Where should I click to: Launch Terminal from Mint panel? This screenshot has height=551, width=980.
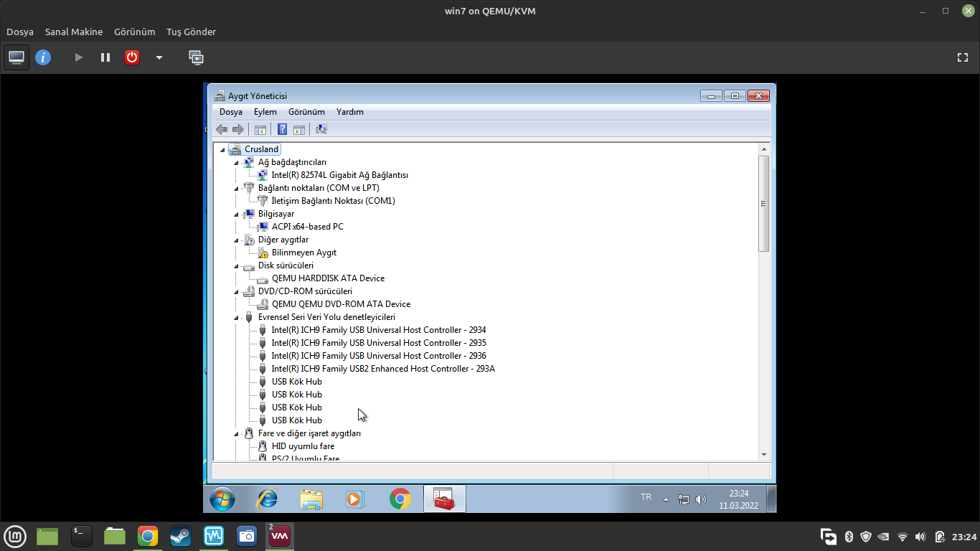coord(82,536)
